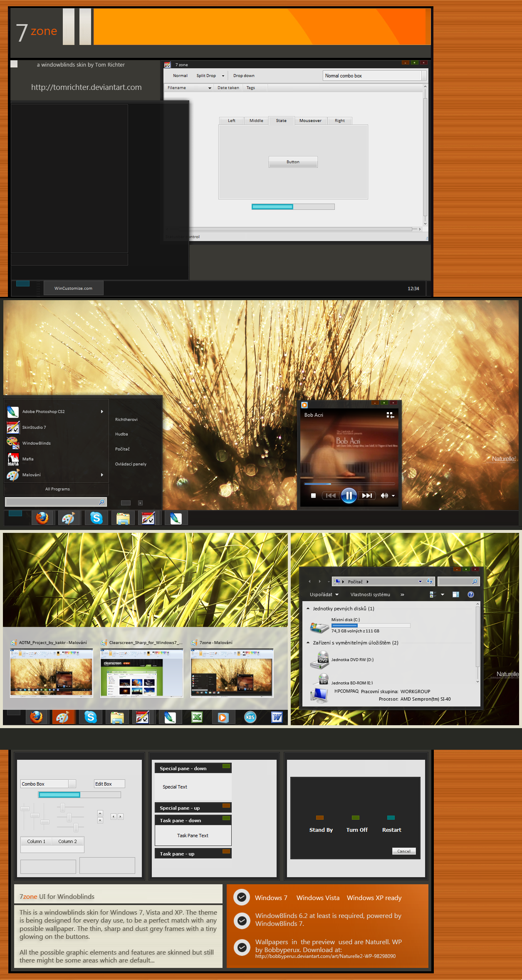Viewport: 522px width, 980px height.
Task: Click SkinStudio icon in taskbar under thumbnails
Action: point(143,717)
